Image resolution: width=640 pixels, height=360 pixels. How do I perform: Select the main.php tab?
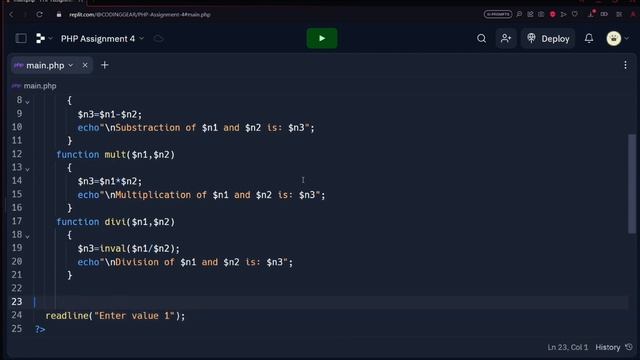45,65
